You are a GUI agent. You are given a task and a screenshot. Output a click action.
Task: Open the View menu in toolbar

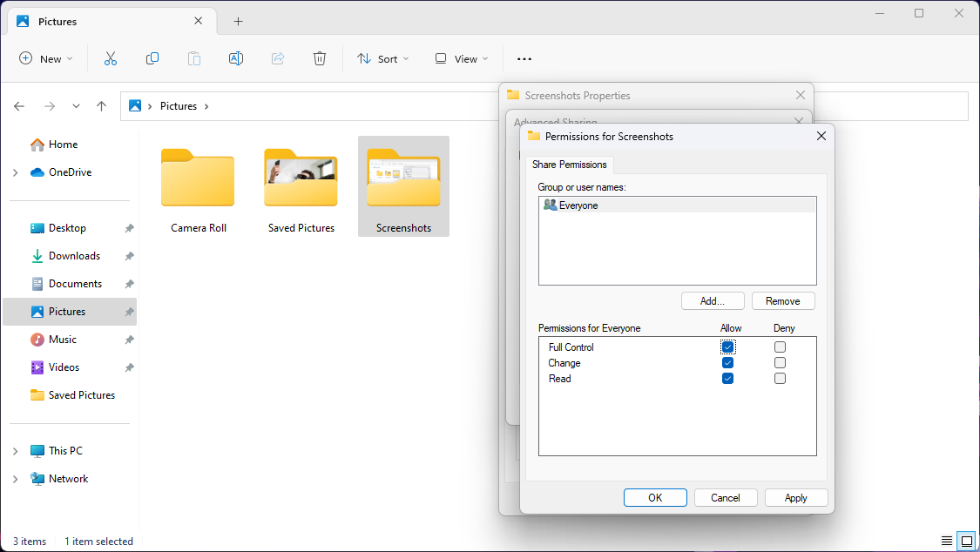[461, 58]
